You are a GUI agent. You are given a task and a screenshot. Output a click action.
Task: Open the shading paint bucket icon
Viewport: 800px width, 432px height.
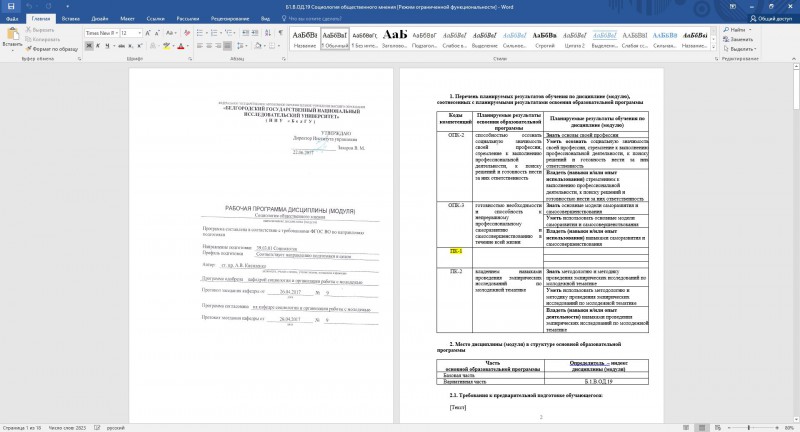pos(258,46)
